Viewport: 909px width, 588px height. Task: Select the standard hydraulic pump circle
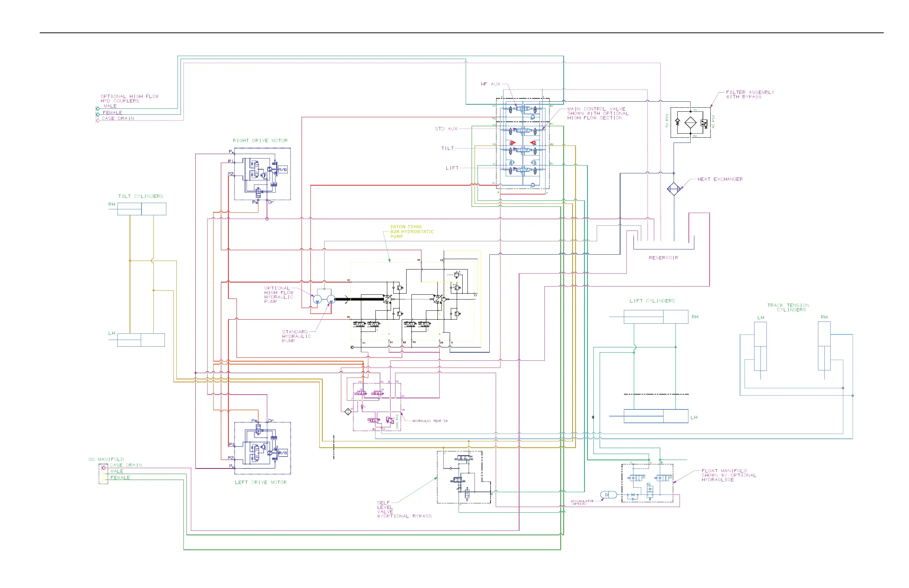(331, 299)
